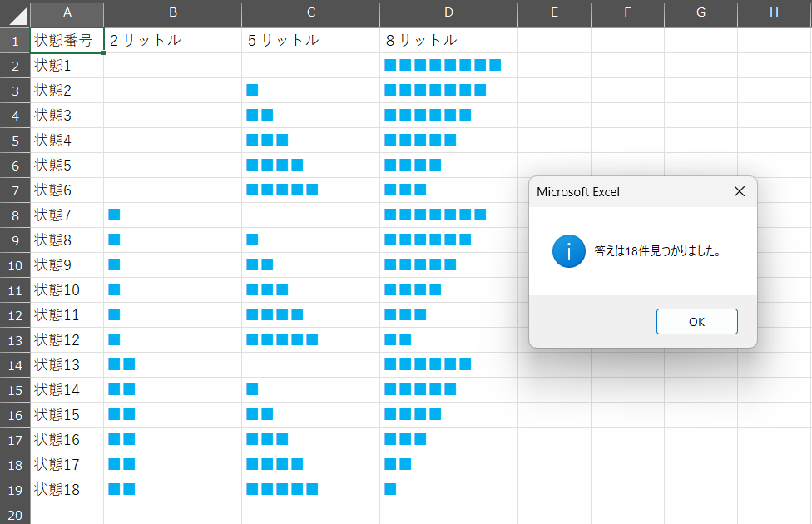812x524 pixels.
Task: Click the blue information icon in dialog
Action: pyautogui.click(x=568, y=251)
